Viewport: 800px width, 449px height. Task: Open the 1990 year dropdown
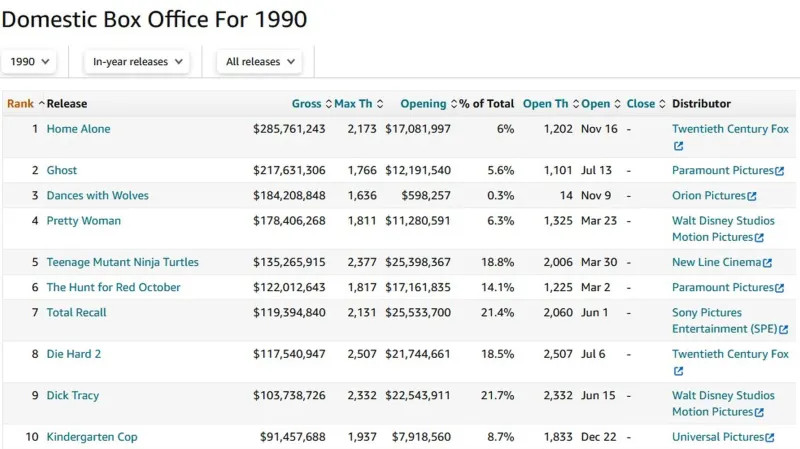tap(28, 62)
